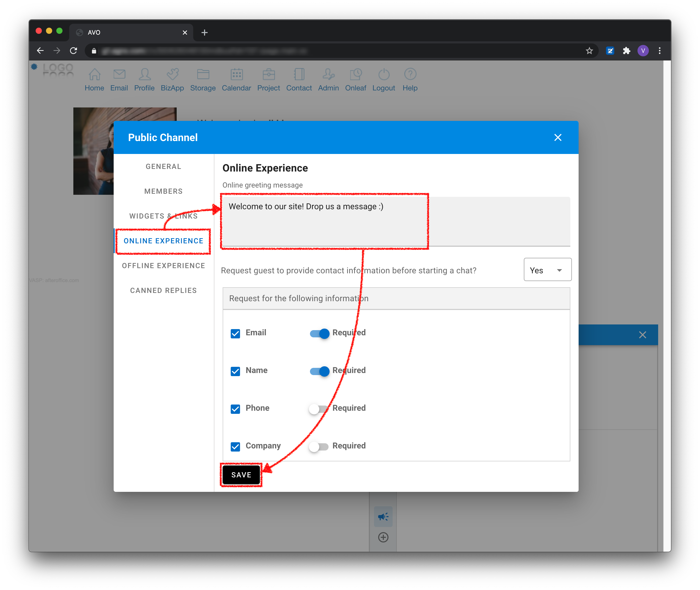Open the Project briefcase icon
Screen dimensions: 700x590
[x=269, y=74]
